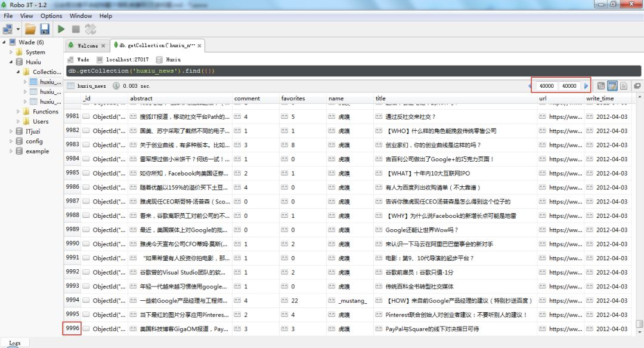Collapse the Wade (6) connection node
Viewport: 644px width, 348px height.
(x=4, y=42)
